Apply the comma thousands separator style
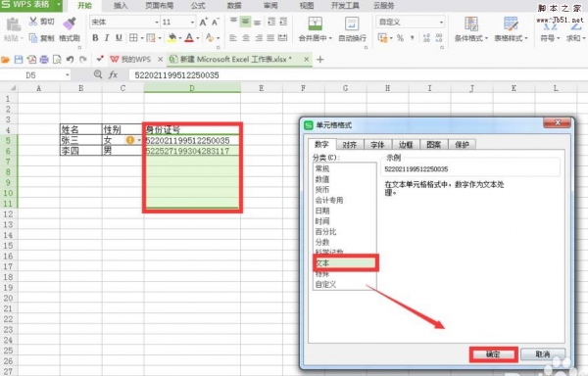Screen dimensions: 588x376 [x=413, y=38]
